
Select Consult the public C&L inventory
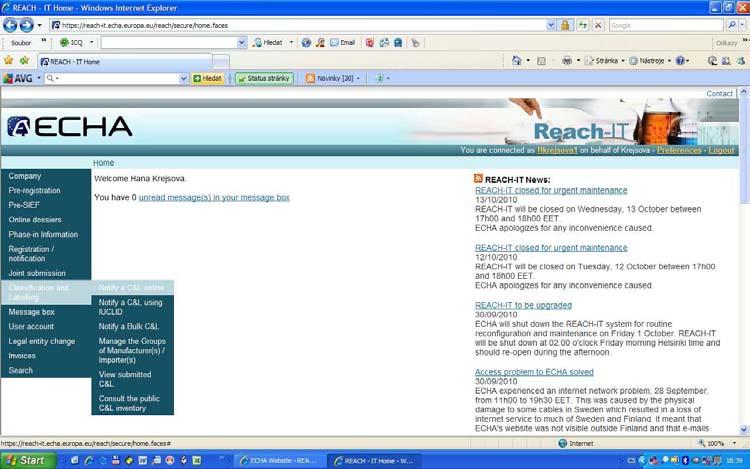(x=132, y=403)
